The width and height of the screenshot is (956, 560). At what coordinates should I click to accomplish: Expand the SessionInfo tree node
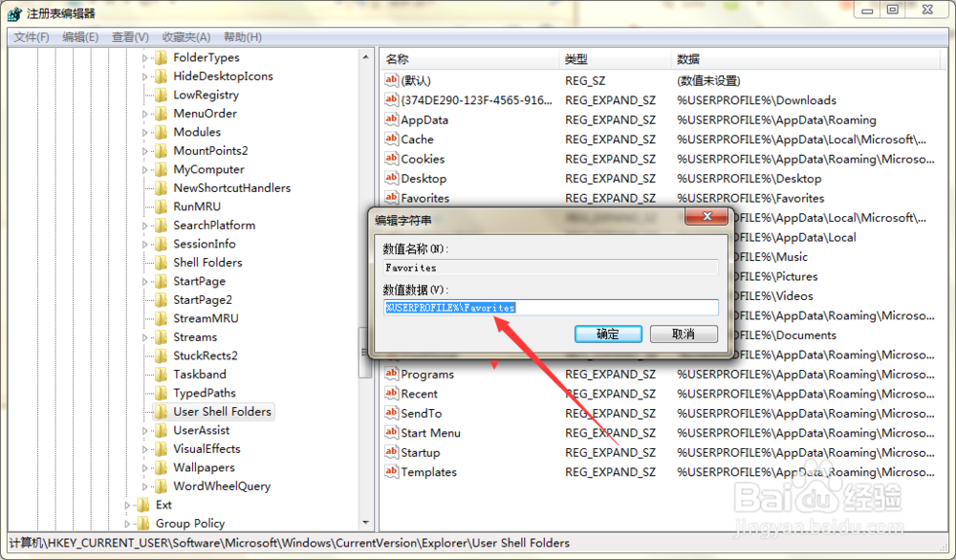point(144,245)
